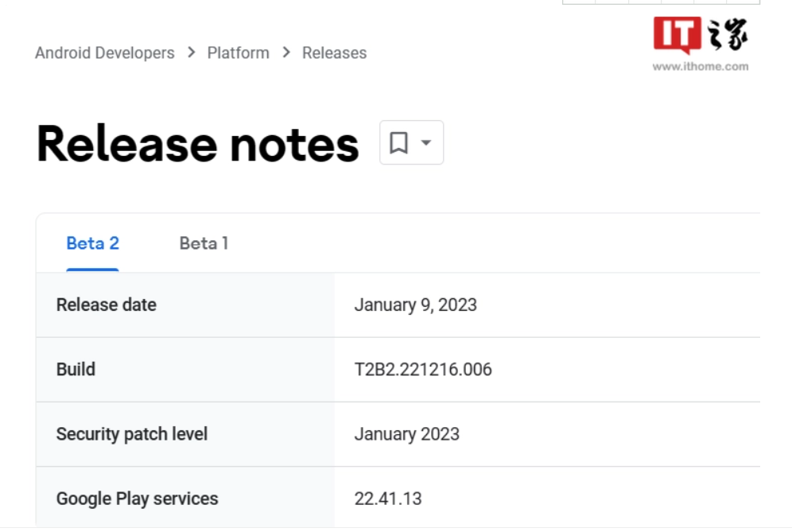
Task: Click the bookmark icon beside Release notes
Action: (398, 142)
